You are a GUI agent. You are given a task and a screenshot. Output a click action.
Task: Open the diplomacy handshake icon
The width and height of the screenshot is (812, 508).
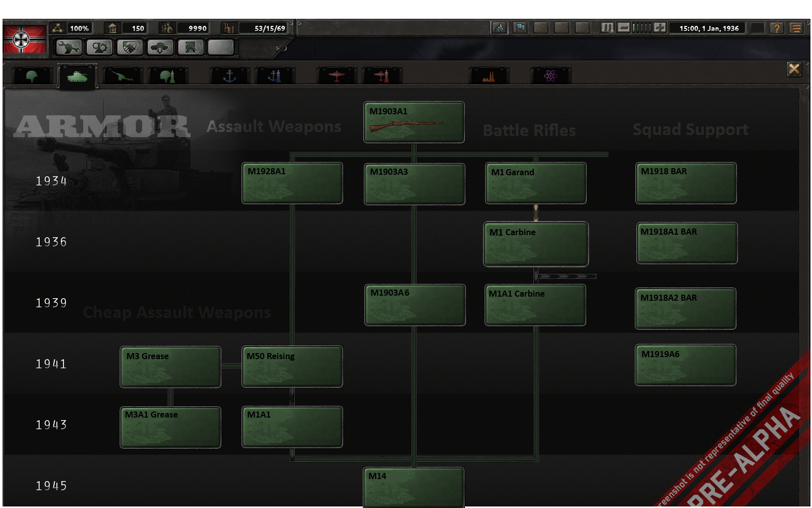click(x=129, y=48)
